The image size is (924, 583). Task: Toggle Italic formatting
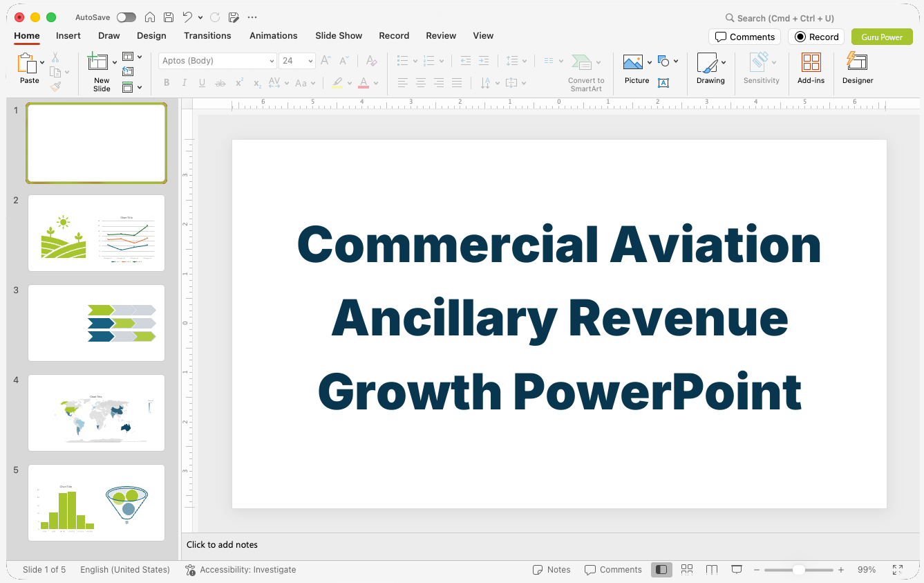point(185,83)
